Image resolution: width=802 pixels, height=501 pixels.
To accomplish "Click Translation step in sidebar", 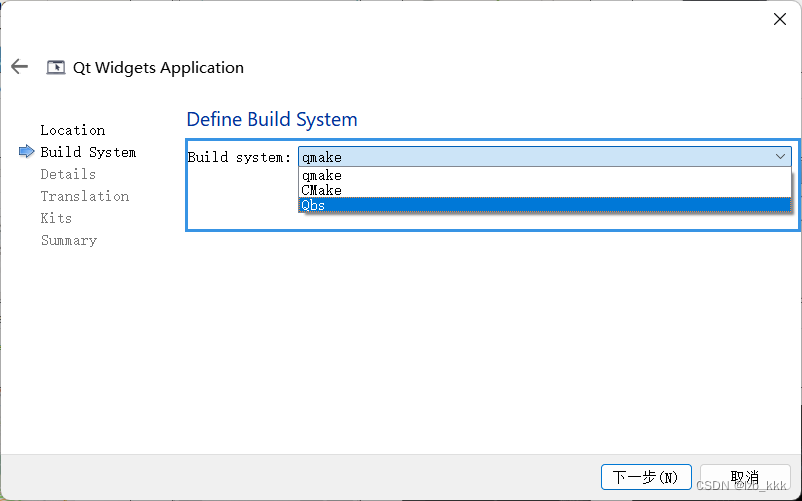I will pos(85,196).
